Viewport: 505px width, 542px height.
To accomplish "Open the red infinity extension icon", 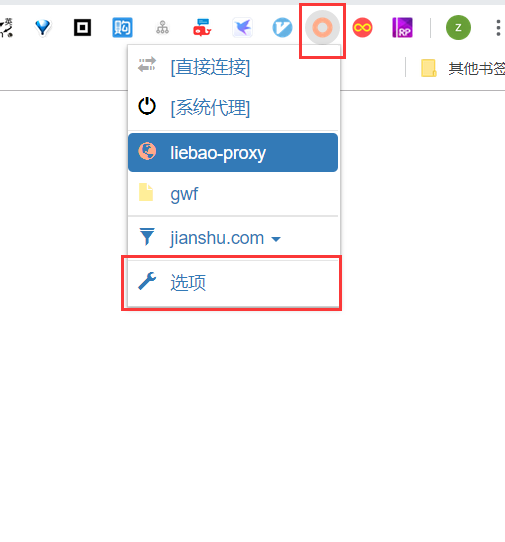I will coord(362,27).
